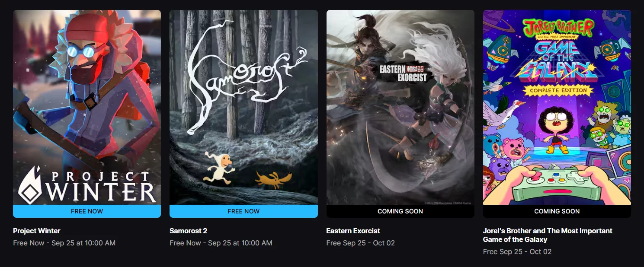
Task: Click the Complete Edition yellow badge
Action: coord(557,90)
